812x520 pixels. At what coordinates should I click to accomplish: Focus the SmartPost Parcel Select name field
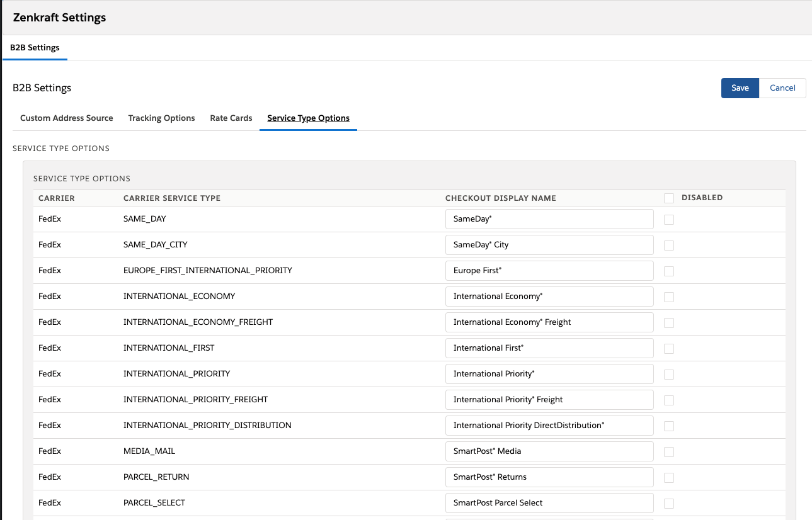click(x=549, y=503)
